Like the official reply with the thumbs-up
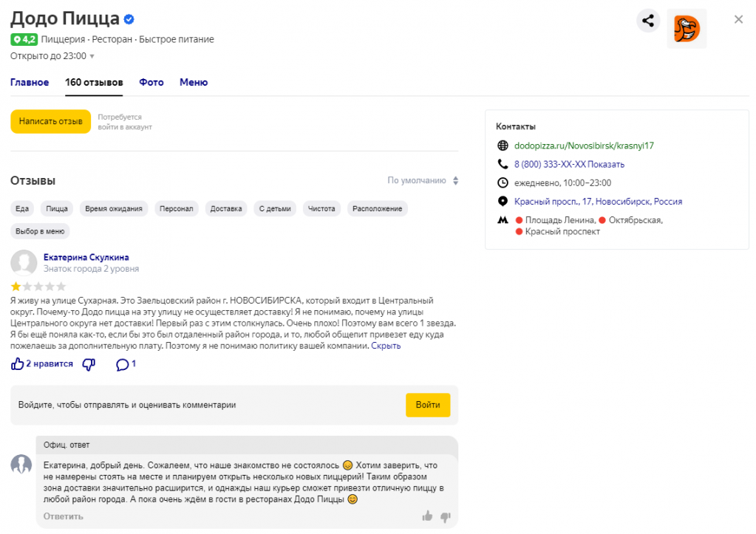 (x=427, y=516)
